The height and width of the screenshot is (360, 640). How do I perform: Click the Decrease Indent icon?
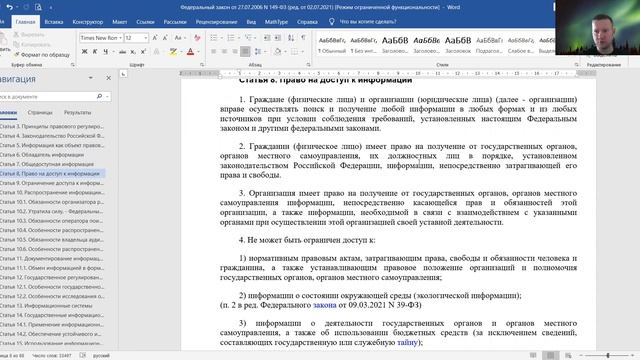coord(267,38)
